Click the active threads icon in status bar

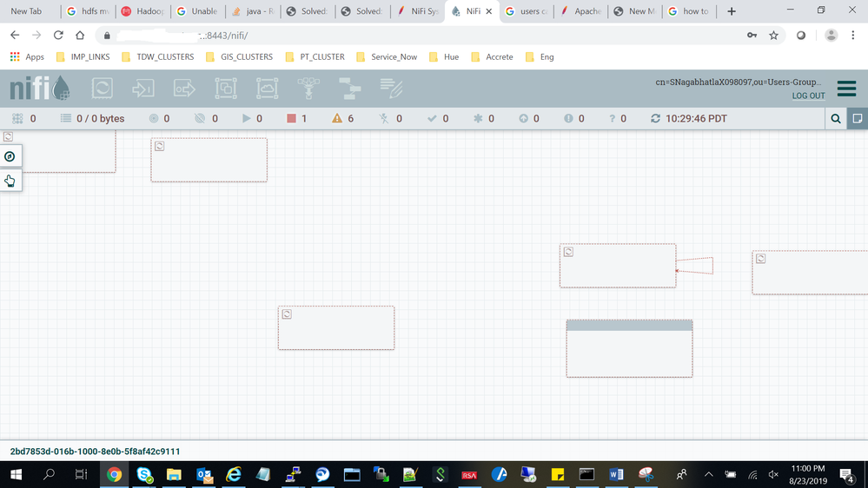(x=17, y=118)
